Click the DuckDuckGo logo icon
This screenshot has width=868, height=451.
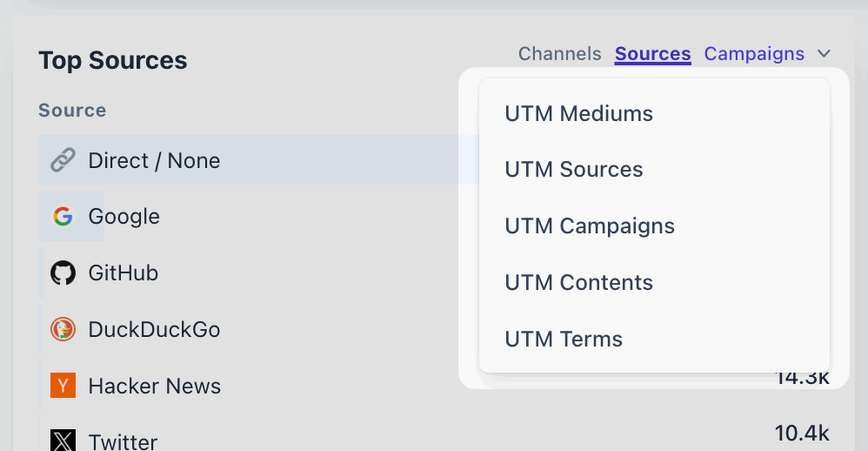63,330
